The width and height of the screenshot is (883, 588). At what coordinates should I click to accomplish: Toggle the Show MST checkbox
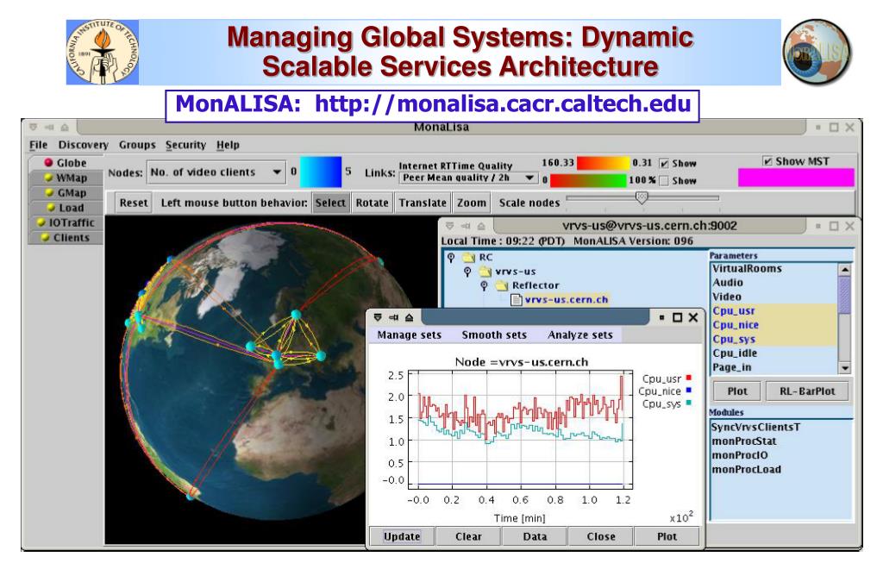(767, 161)
